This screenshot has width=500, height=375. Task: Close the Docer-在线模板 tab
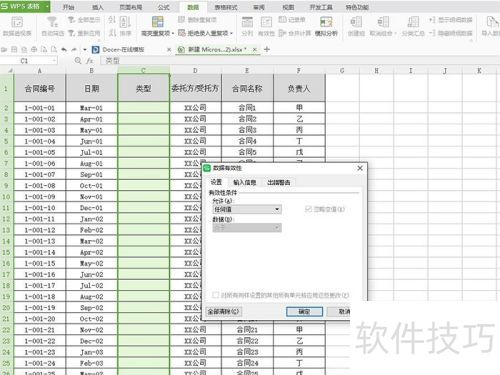click(x=169, y=50)
